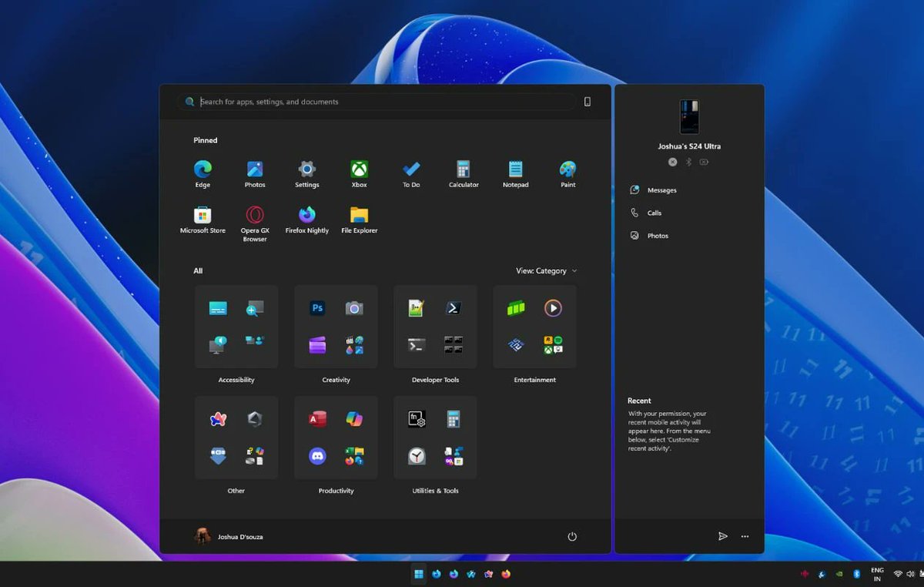Open Media Player in Entertainment group
This screenshot has width=924, height=587.
pos(553,308)
